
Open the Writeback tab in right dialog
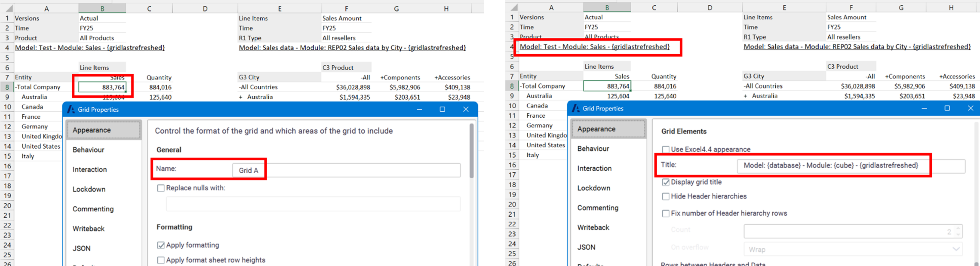(593, 227)
